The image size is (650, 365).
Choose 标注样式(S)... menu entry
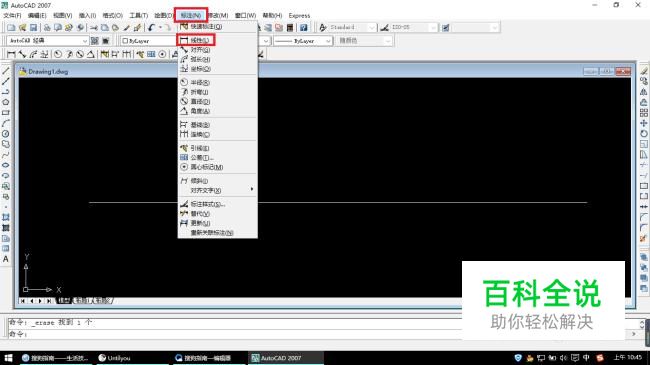tap(218, 204)
